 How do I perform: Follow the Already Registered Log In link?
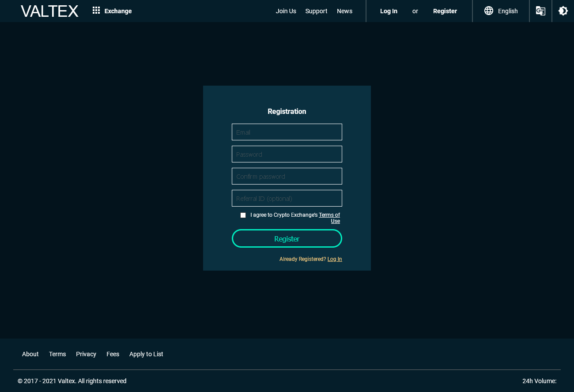click(x=335, y=259)
